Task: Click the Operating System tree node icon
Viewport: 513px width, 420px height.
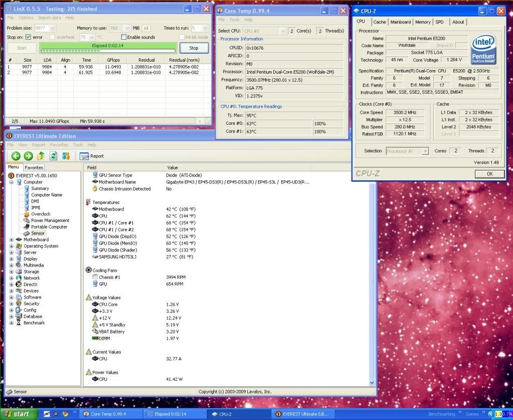Action: click(x=19, y=246)
